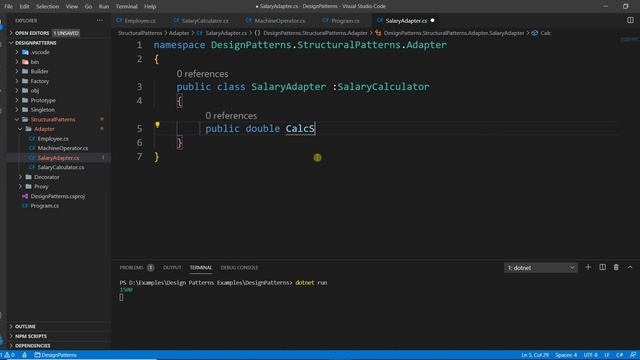Select the .vscode folder

(x=40, y=52)
